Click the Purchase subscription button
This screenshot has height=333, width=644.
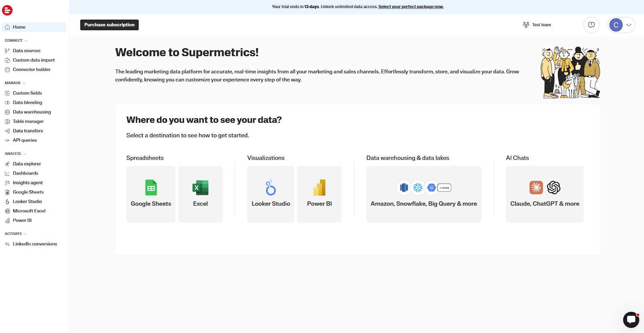point(109,25)
